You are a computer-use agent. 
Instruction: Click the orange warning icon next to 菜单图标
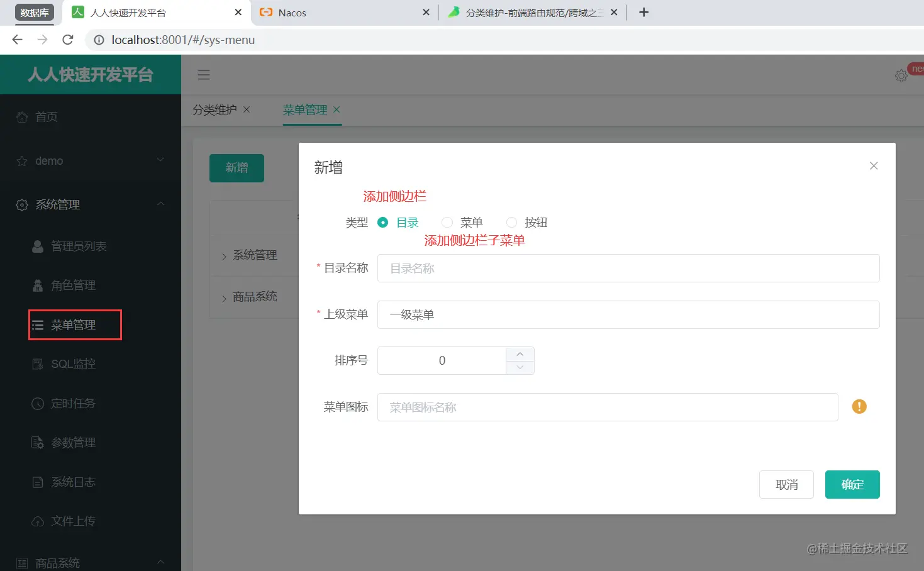click(x=859, y=407)
